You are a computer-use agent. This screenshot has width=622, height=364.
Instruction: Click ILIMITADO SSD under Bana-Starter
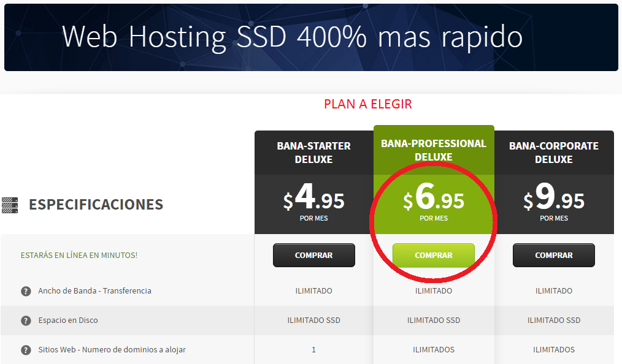click(314, 320)
